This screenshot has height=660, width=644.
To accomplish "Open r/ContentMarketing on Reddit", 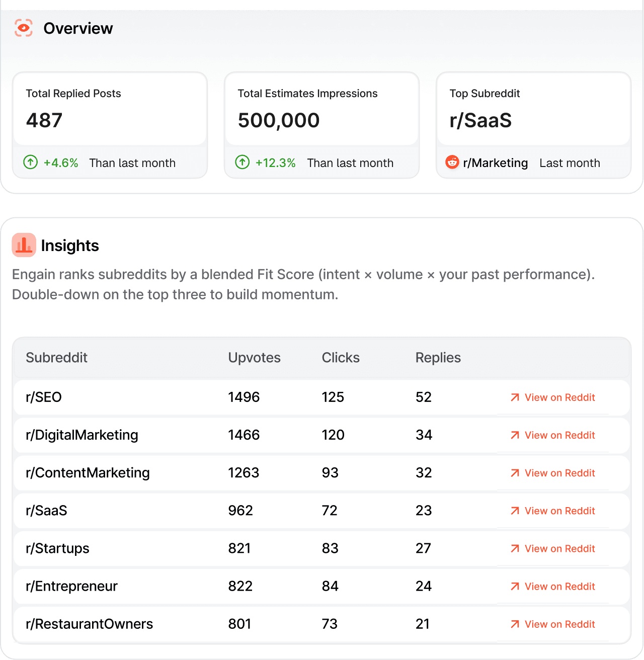I will pos(559,473).
